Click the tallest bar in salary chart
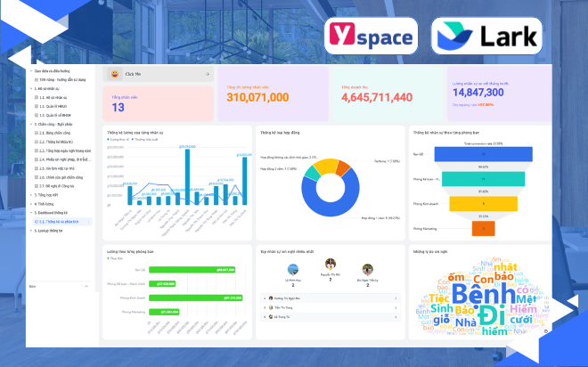The height and width of the screenshot is (367, 588). pyautogui.click(x=187, y=177)
